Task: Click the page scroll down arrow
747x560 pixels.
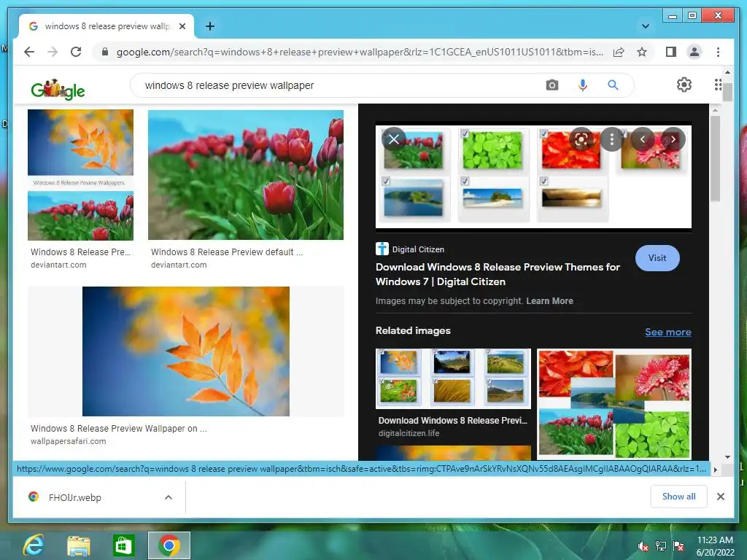Action: (x=727, y=456)
